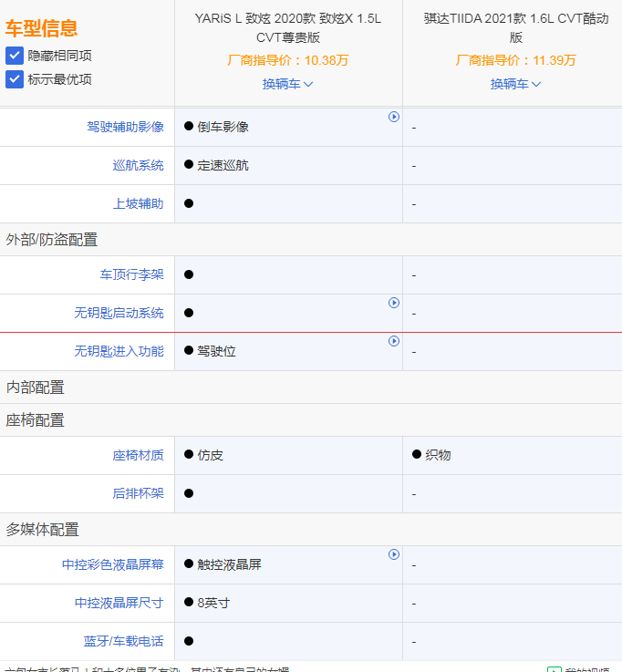Play video beside 触控液晶屏 entry
The image size is (622, 672).
394,554
